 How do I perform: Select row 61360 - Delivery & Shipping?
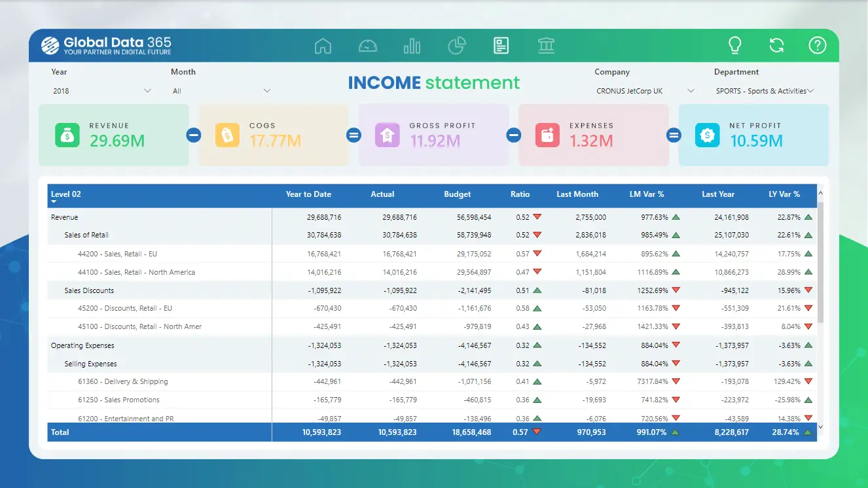pos(432,381)
